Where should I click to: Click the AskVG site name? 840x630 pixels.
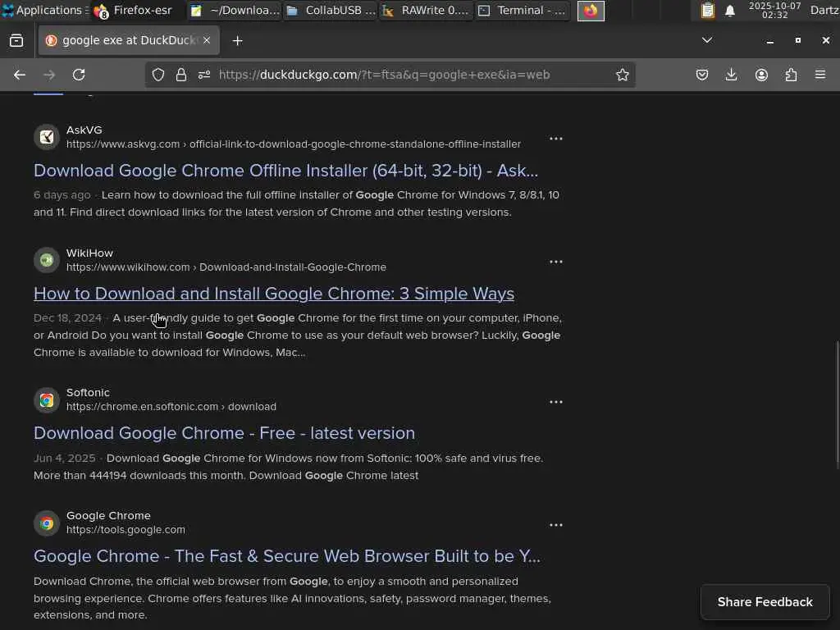tap(84, 130)
